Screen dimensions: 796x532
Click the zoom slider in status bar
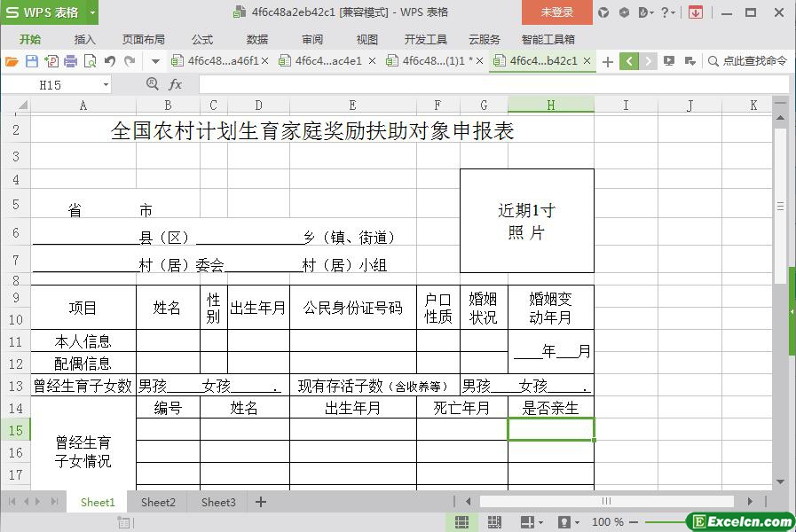coord(663,522)
